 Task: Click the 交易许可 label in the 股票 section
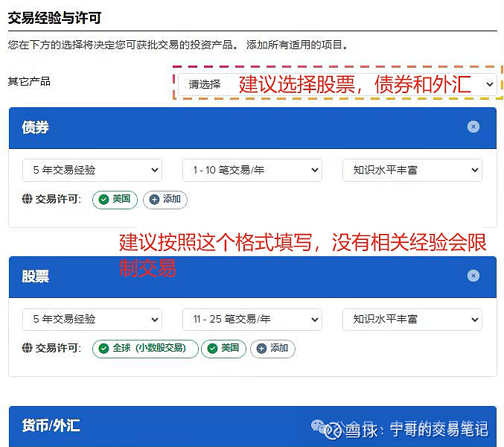(x=58, y=348)
